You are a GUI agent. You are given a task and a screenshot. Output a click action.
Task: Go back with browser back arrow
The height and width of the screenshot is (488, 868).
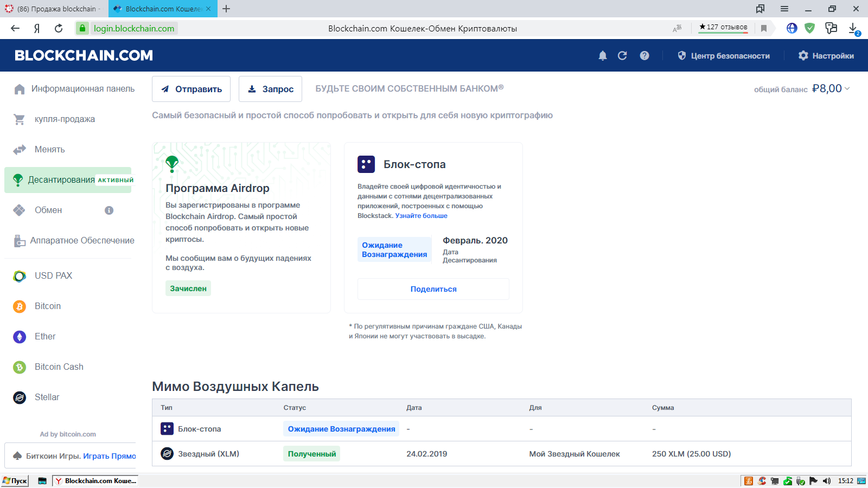(x=15, y=28)
